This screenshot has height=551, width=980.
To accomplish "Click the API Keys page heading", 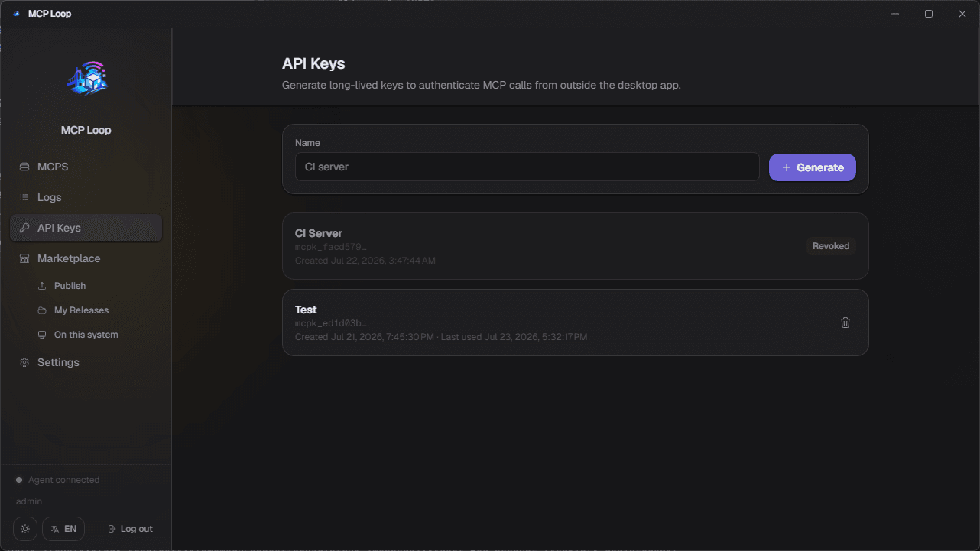I will coord(313,64).
